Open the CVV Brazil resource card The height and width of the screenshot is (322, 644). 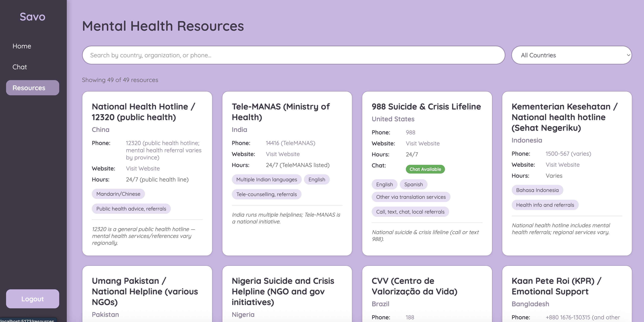click(x=414, y=286)
